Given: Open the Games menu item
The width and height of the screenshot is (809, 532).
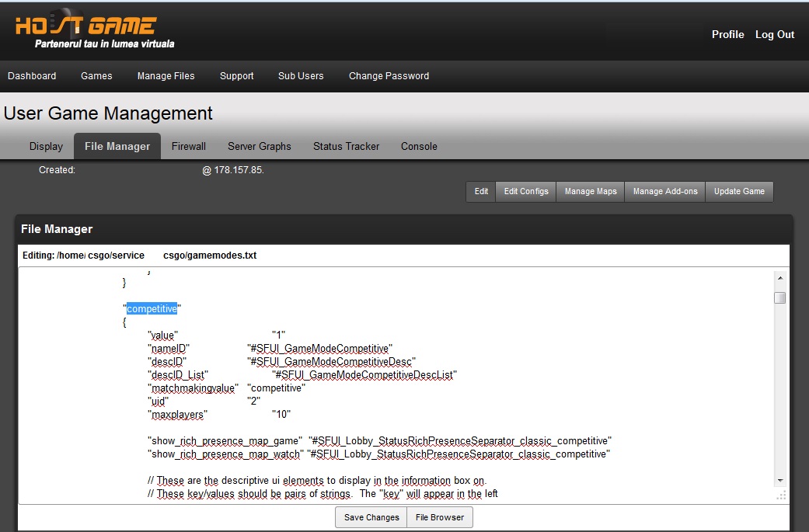Looking at the screenshot, I should pos(96,76).
